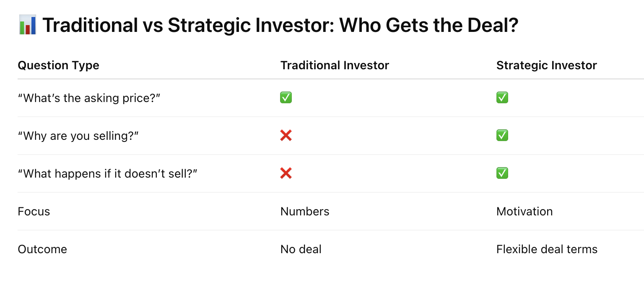Click the bar chart emoji in the title

pyautogui.click(x=28, y=25)
